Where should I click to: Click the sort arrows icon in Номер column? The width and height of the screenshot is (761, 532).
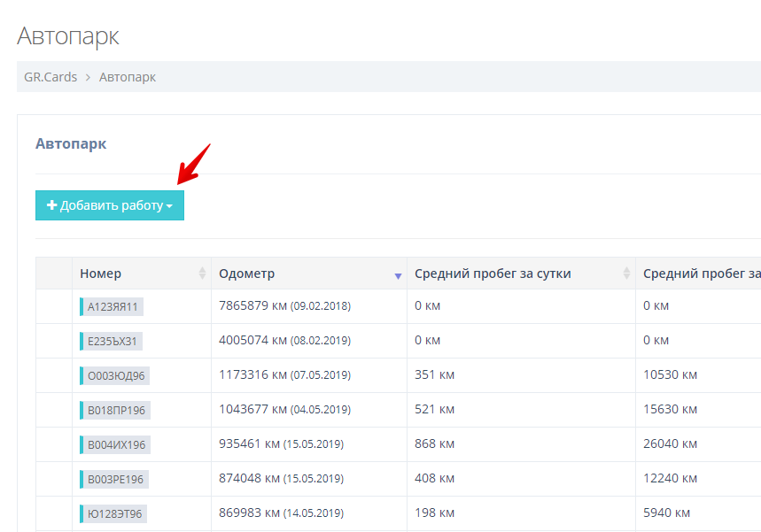click(202, 274)
